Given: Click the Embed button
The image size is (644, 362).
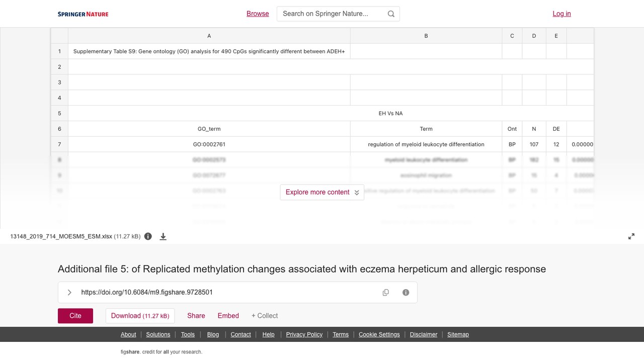Looking at the screenshot, I should [x=228, y=316].
